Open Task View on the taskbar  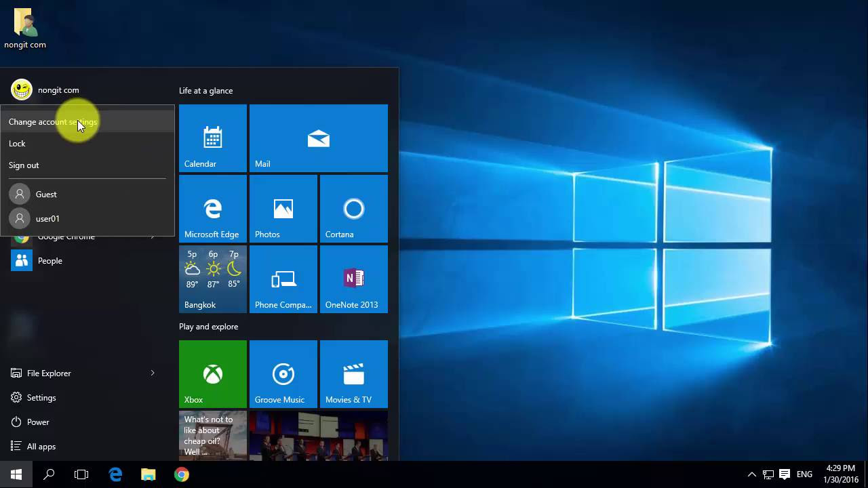pos(81,474)
